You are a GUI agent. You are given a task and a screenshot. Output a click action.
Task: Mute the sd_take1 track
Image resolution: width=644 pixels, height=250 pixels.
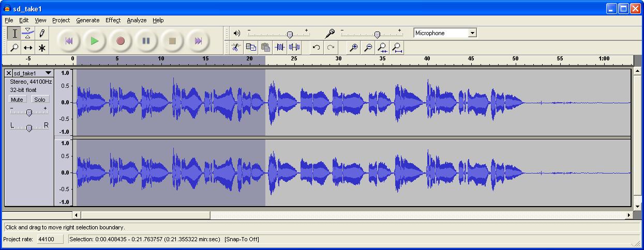click(x=17, y=99)
